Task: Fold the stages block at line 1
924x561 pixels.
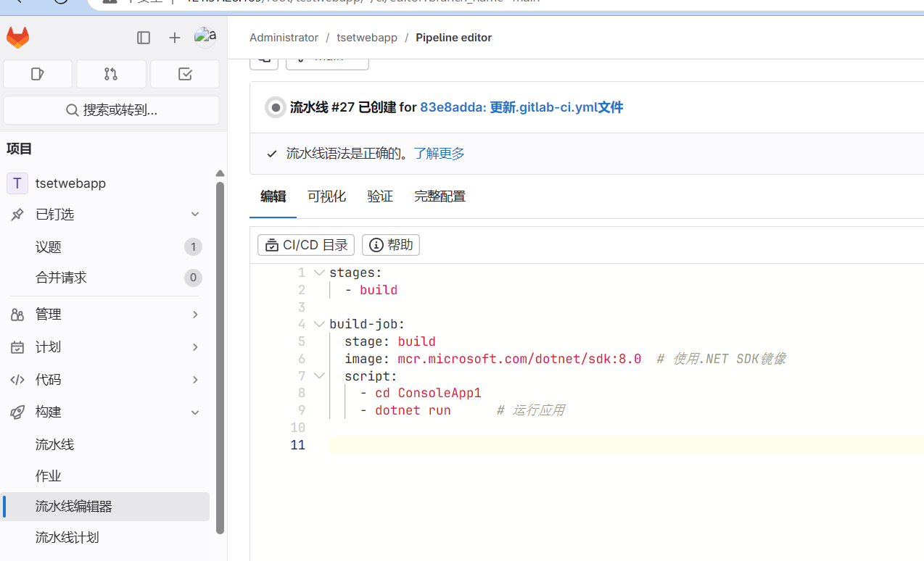Action: 319,273
